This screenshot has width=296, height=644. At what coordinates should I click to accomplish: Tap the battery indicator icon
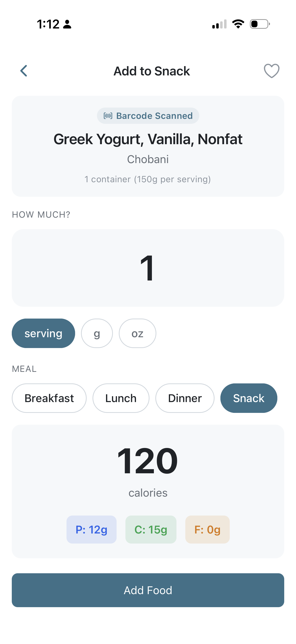click(x=260, y=24)
